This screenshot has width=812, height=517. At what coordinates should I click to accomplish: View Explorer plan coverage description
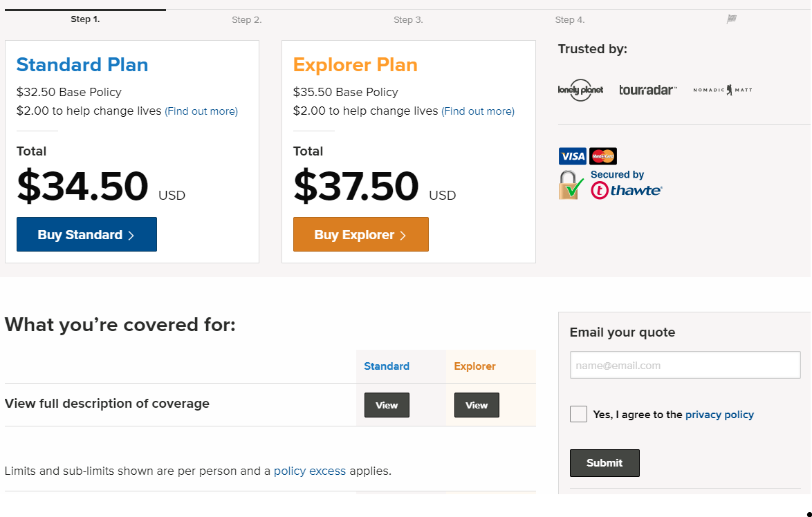tap(477, 405)
